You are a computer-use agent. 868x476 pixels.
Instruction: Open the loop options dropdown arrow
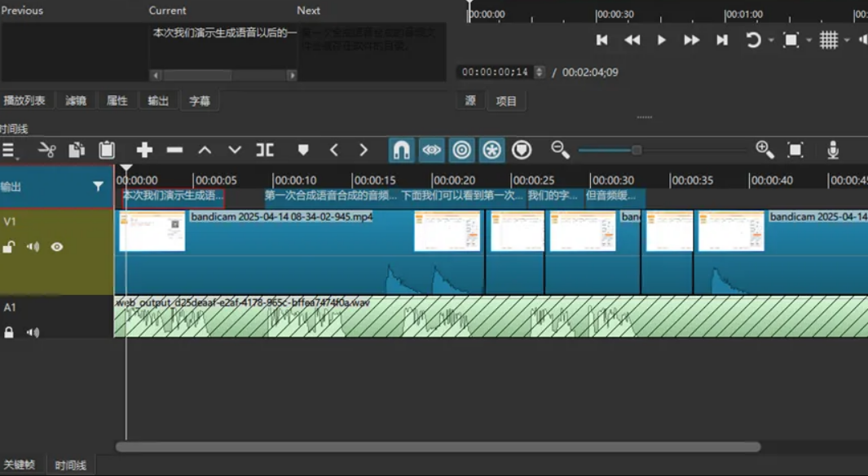[771, 40]
